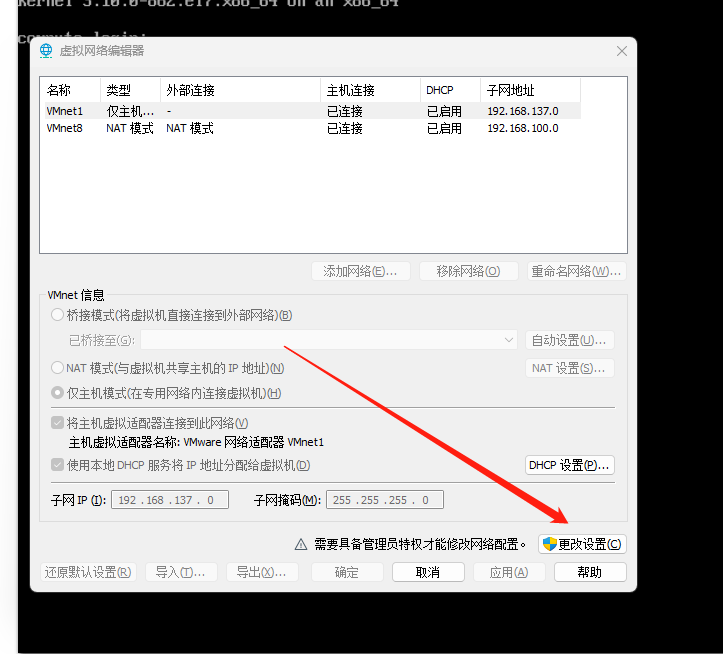The image size is (723, 654).
Task: Select host-only mode radio button
Action: click(x=57, y=393)
